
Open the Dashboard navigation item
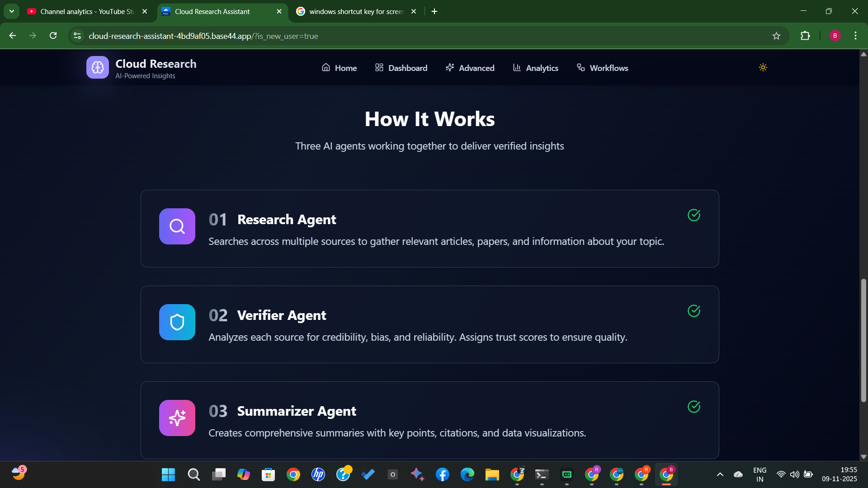tap(401, 68)
